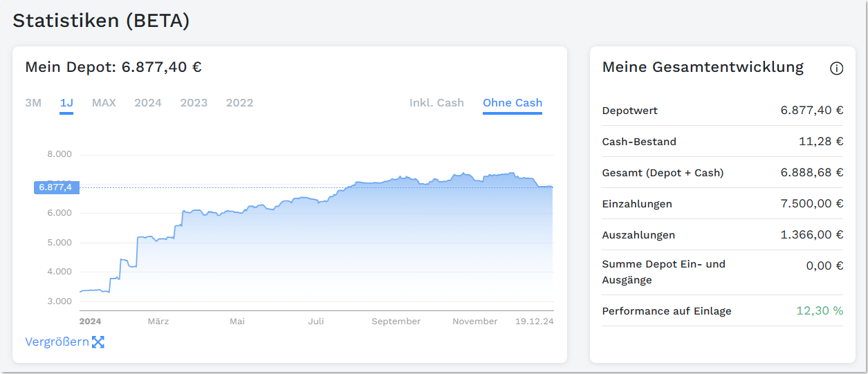Click the Cash-Bestand row

(722, 142)
